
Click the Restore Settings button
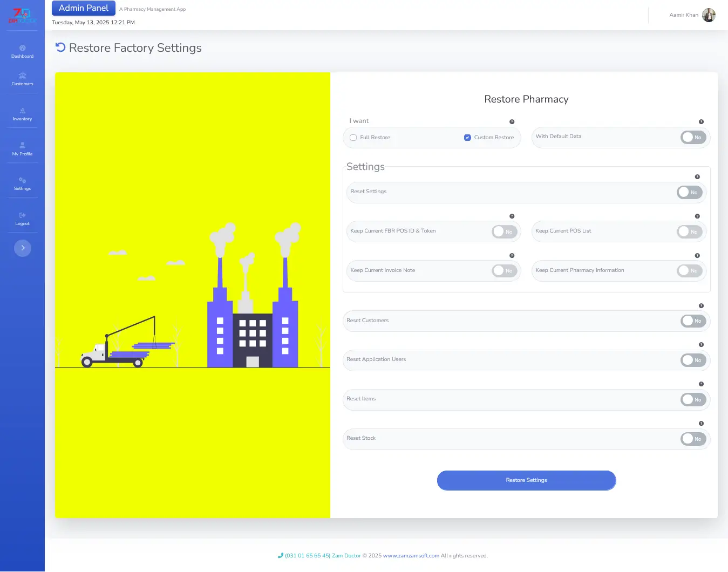click(x=526, y=480)
